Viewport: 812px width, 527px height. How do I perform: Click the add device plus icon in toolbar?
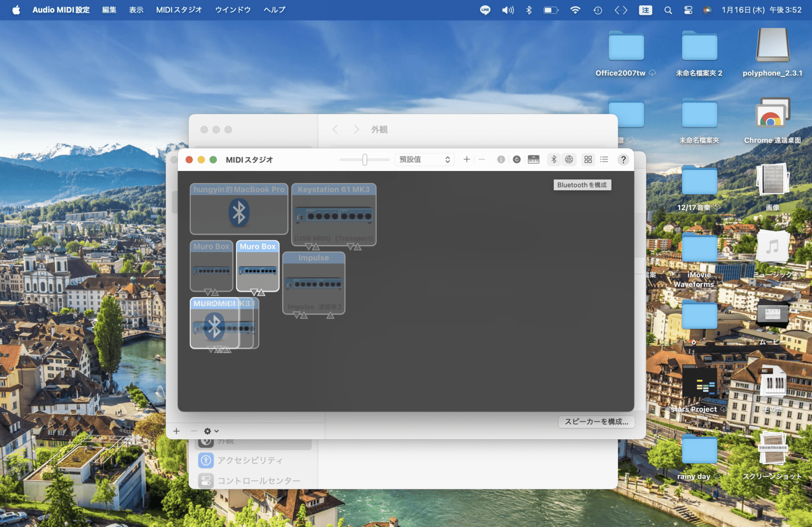466,159
